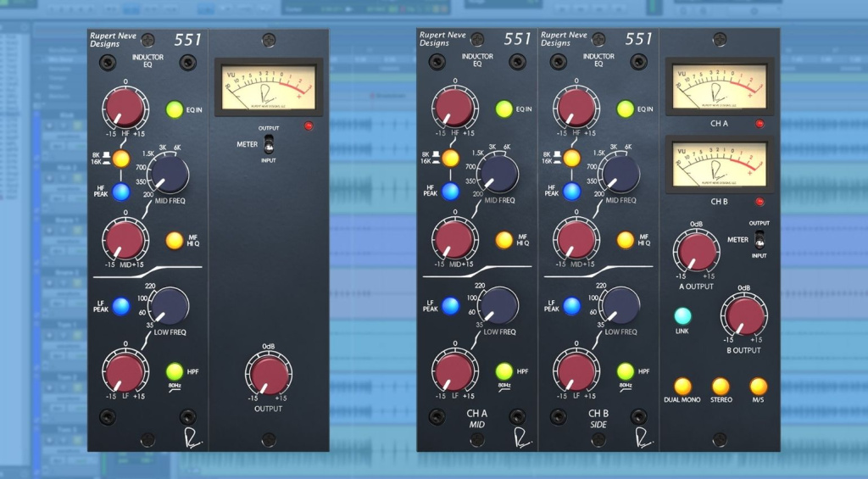Click the HF gain knob on CH A MID strip
The height and width of the screenshot is (479, 868).
454,108
